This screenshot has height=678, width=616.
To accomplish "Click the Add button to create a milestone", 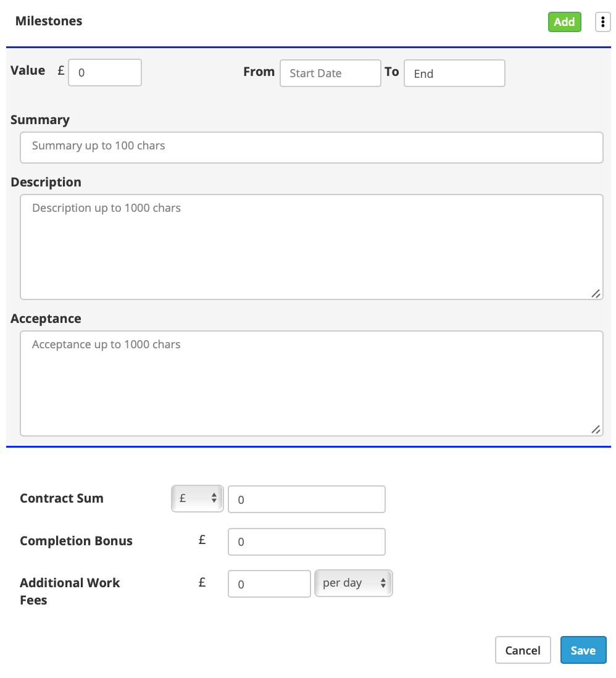I will tap(564, 22).
